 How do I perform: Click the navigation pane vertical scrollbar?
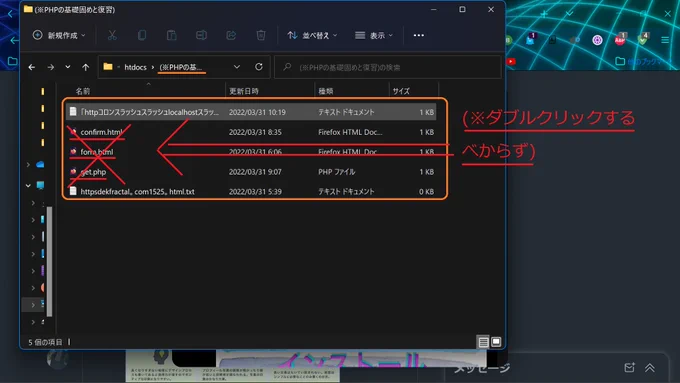click(49, 261)
